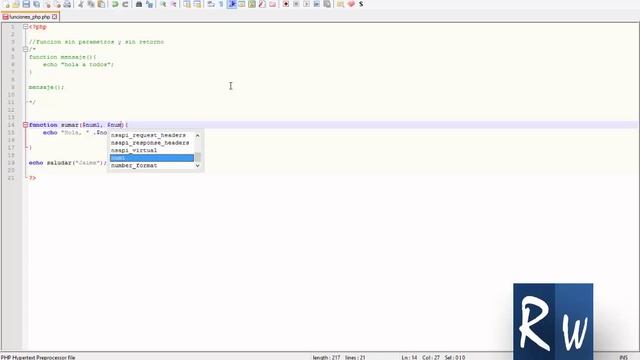The image size is (640, 360).
Task: Open the Folder as Workspace icon
Action: [272, 4]
